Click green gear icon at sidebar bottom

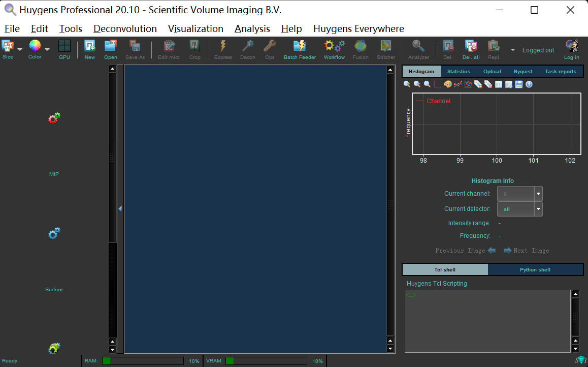(54, 349)
